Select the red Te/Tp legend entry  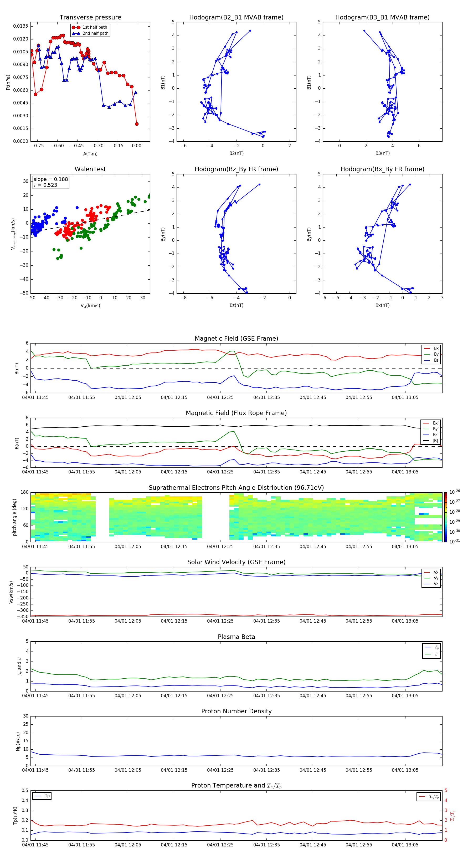pos(429,796)
